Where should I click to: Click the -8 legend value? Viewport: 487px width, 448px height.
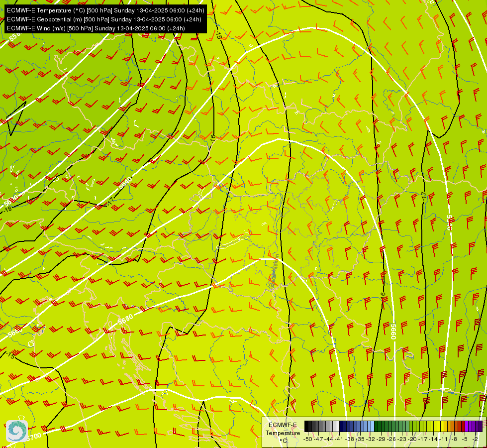click(454, 439)
